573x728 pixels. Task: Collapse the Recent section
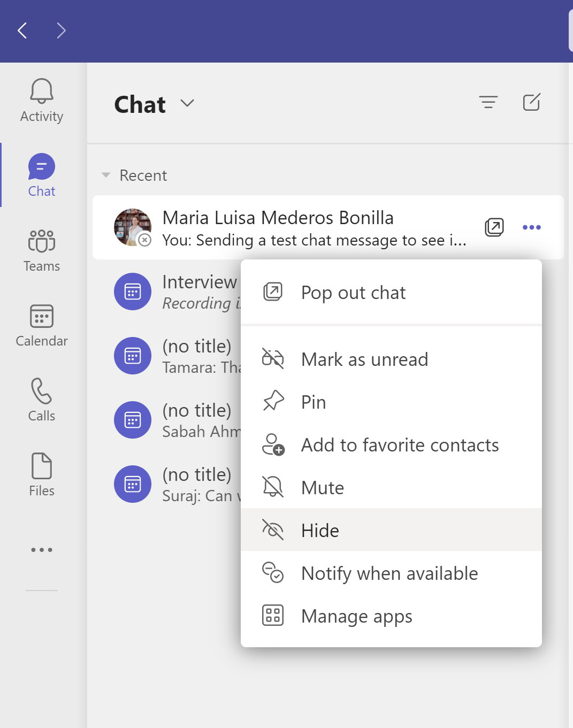tap(105, 175)
